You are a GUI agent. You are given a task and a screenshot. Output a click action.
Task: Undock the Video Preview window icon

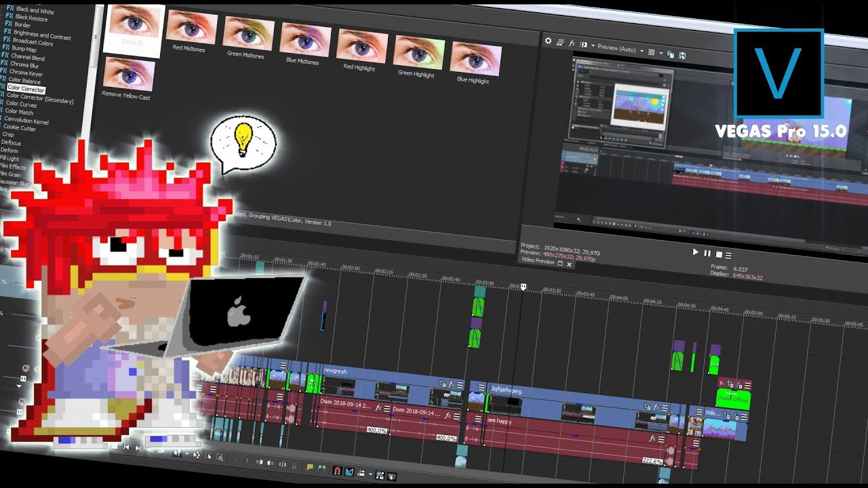(560, 264)
